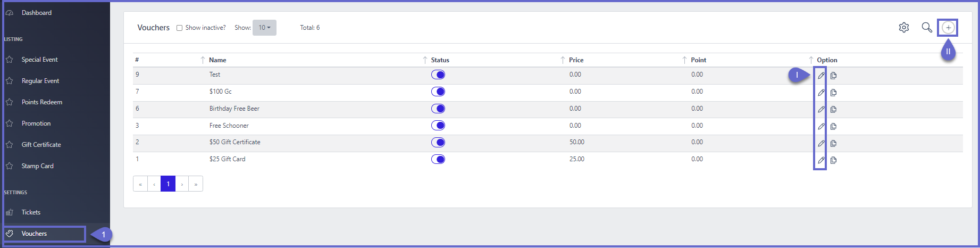Sort the table by Name column
The width and height of the screenshot is (980, 248).
217,60
